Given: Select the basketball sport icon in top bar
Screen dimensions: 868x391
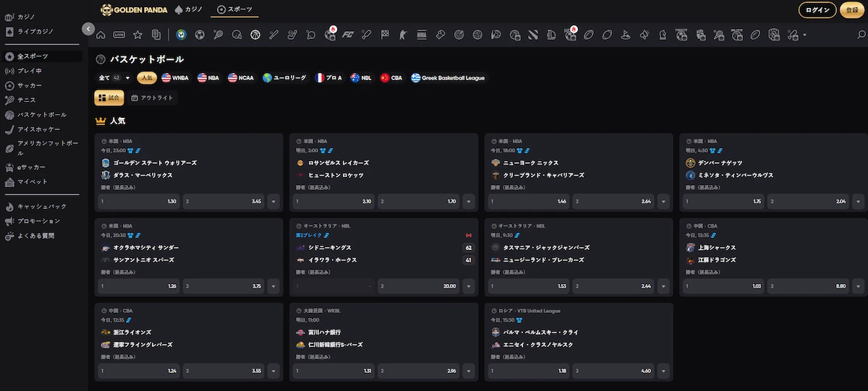Looking at the screenshot, I should 255,35.
